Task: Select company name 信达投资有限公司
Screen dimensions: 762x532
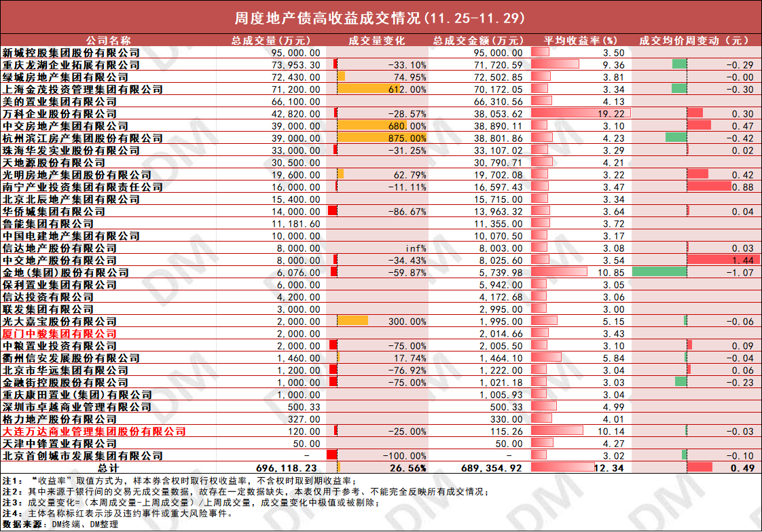Action: 48,297
